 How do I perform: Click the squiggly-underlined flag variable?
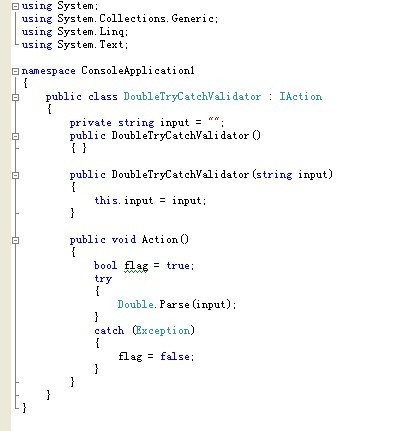pos(136,266)
